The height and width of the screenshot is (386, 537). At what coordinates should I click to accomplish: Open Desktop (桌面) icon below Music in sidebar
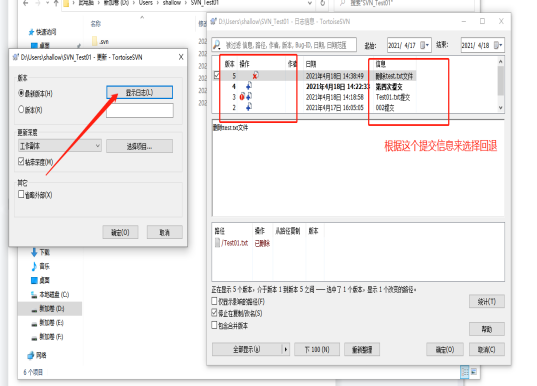[34, 280]
